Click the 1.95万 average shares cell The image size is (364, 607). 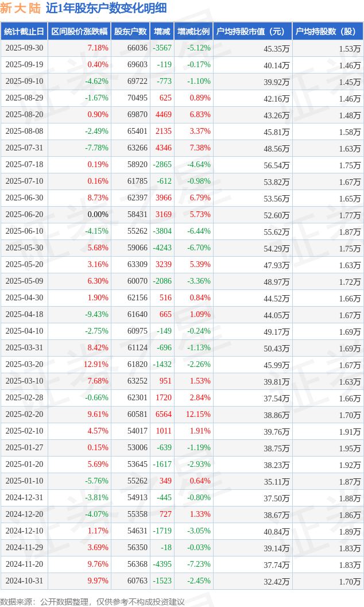click(x=350, y=448)
